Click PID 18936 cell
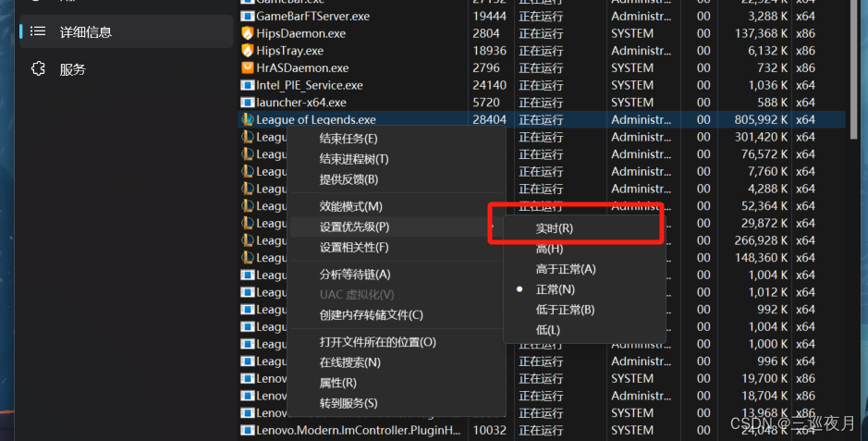The image size is (868, 441). point(489,50)
